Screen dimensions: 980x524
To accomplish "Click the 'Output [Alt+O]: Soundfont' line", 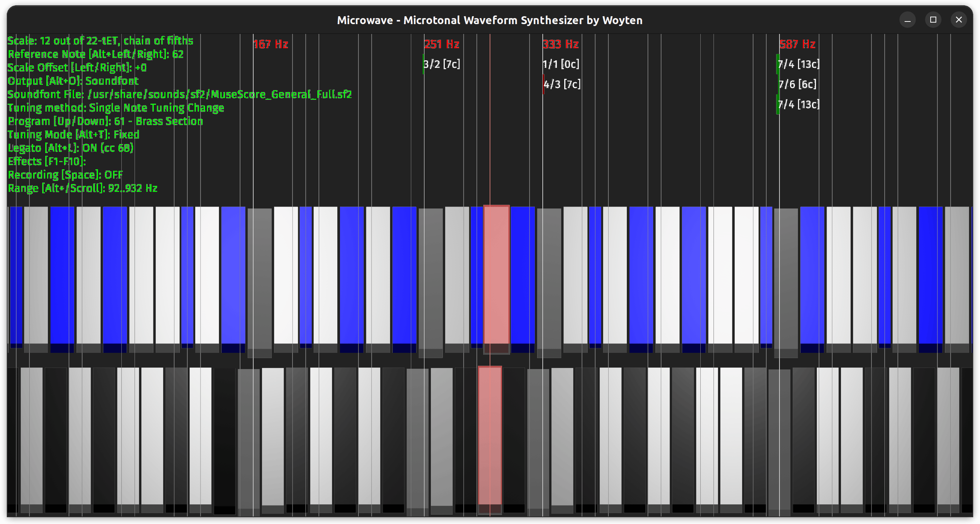I will [x=73, y=81].
